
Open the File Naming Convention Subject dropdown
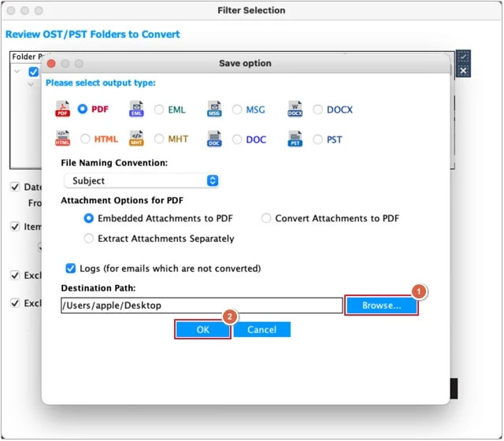click(x=142, y=180)
